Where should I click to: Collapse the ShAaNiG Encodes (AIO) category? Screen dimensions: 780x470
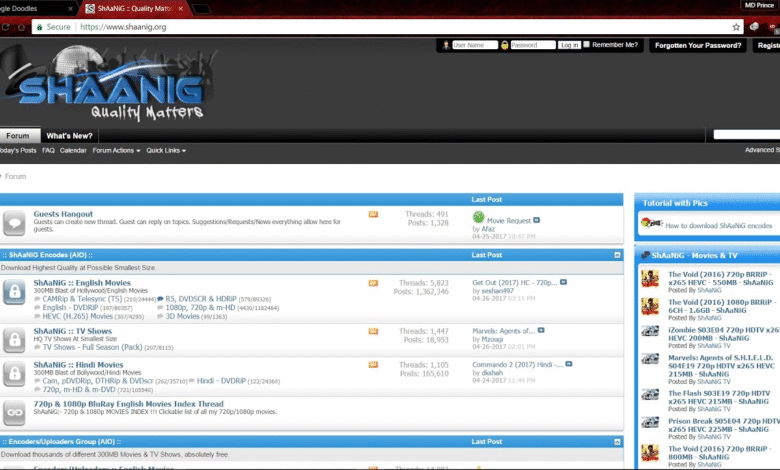tap(617, 255)
